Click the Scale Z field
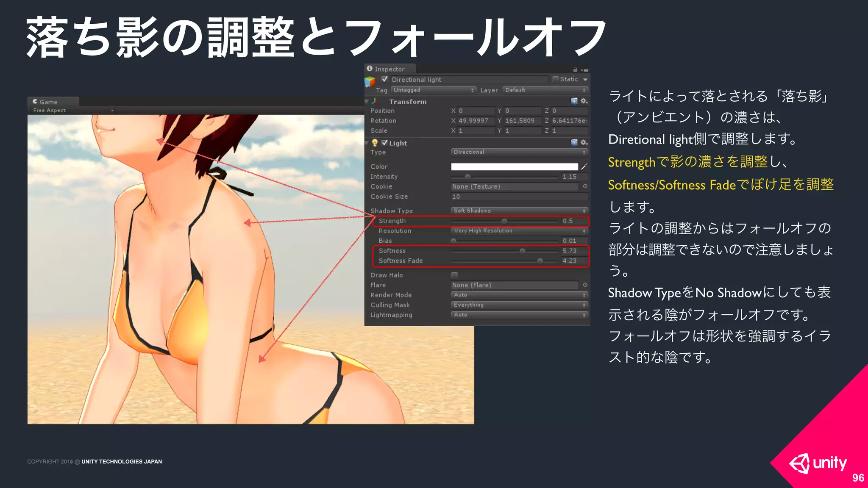Screen dimensions: 868x488 tap(569, 131)
